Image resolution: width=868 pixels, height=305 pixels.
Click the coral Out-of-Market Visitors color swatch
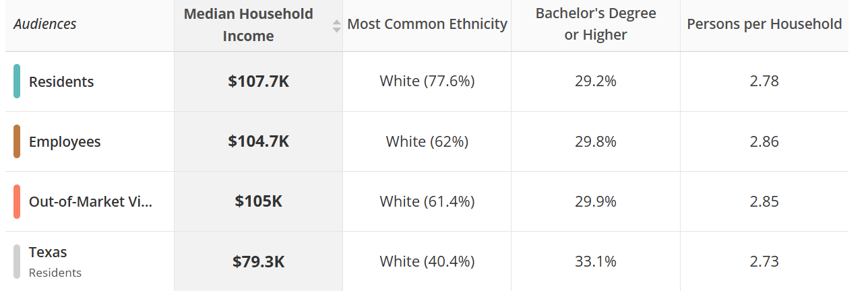pos(17,201)
